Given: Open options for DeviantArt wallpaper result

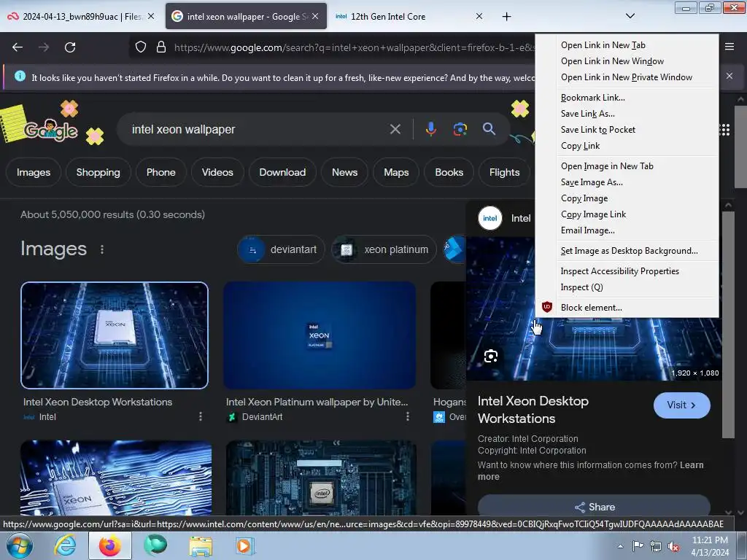Looking at the screenshot, I should (408, 416).
